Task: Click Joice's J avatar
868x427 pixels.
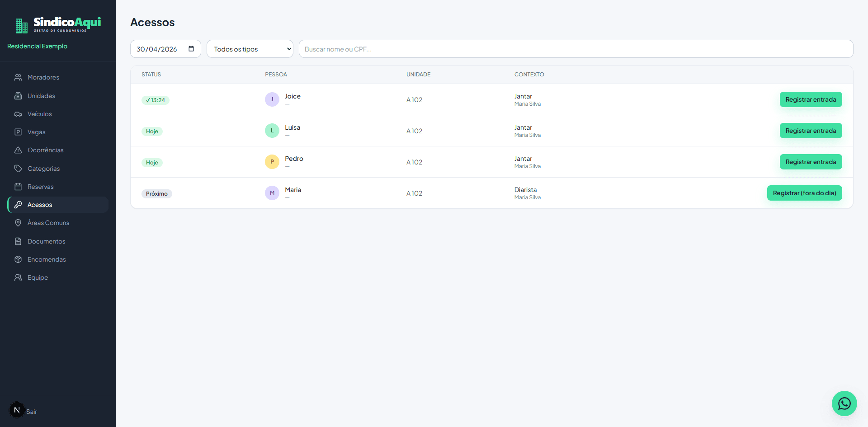Action: pyautogui.click(x=272, y=99)
